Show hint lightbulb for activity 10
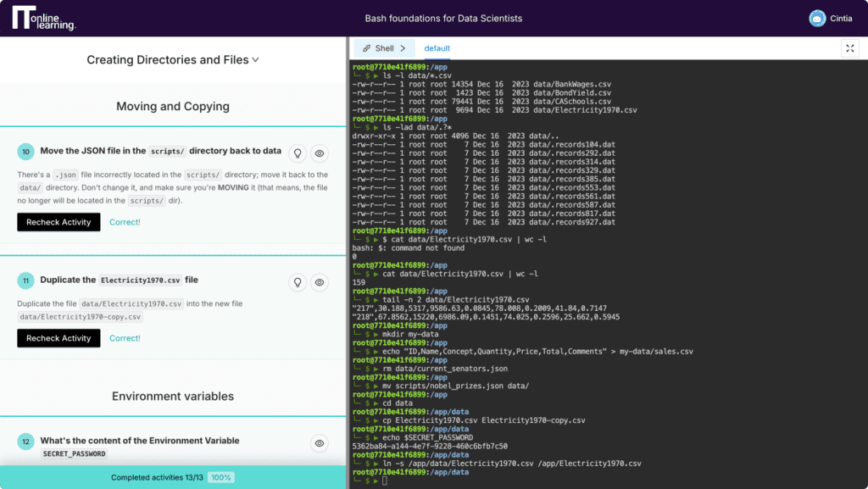The height and width of the screenshot is (489, 868). tap(297, 153)
